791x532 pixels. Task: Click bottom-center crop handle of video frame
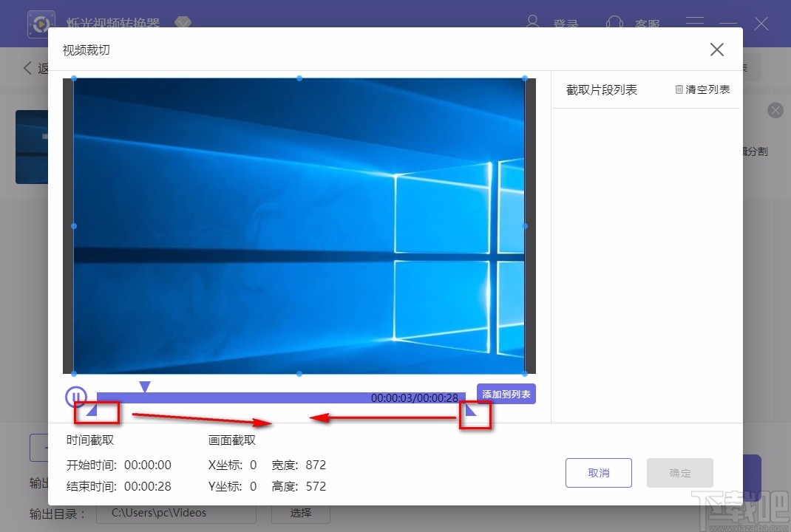pos(299,374)
